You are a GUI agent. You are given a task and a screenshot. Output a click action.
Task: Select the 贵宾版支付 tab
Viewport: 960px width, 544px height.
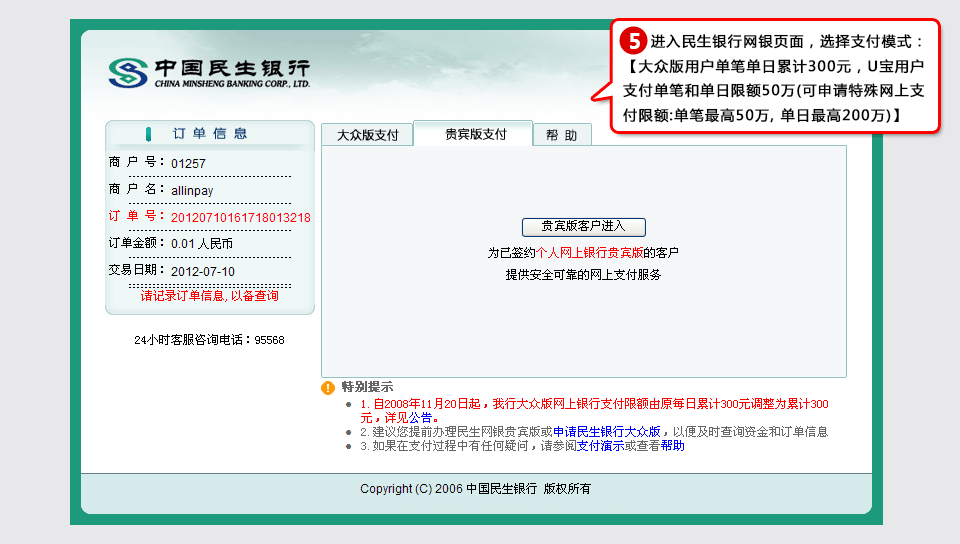(x=475, y=134)
